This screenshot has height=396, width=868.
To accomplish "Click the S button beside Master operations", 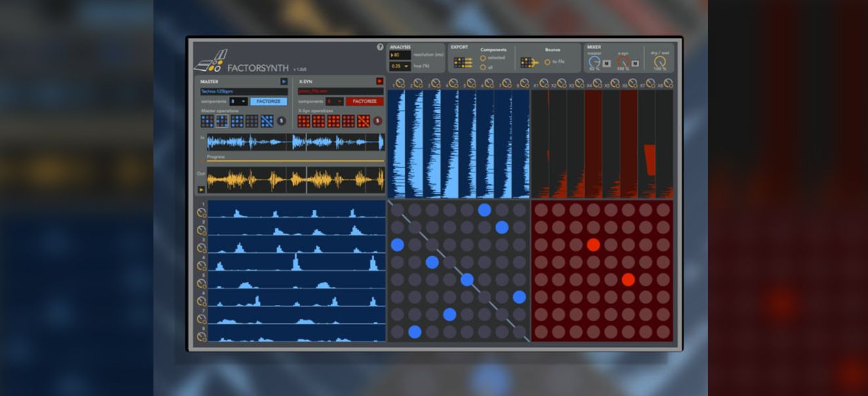I will [x=281, y=121].
